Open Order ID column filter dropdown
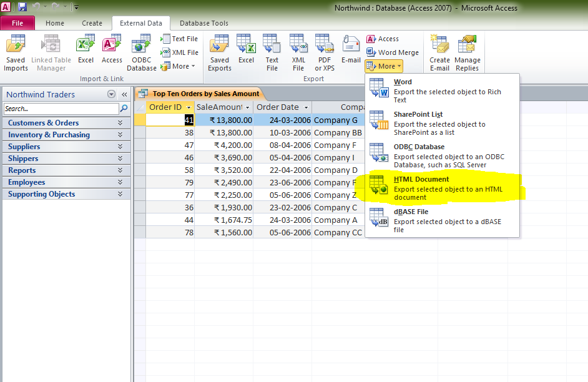This screenshot has width=588, height=382. pos(189,107)
